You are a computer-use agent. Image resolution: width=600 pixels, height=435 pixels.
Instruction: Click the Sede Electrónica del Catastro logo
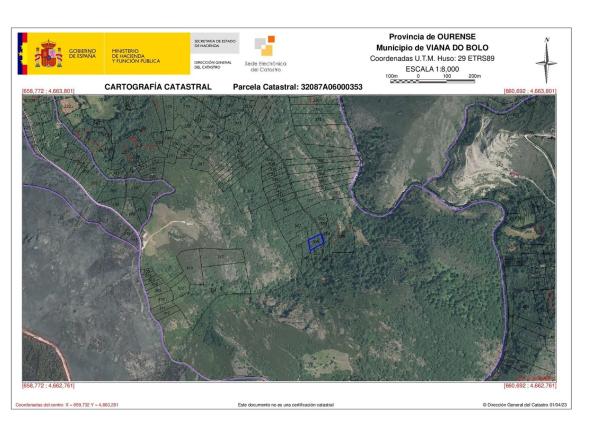(x=265, y=54)
